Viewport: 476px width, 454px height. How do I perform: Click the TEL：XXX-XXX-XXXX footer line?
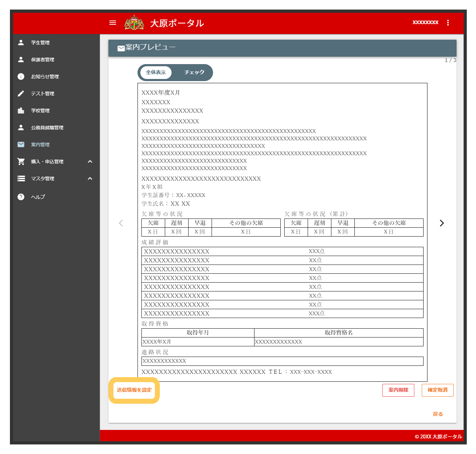point(300,372)
